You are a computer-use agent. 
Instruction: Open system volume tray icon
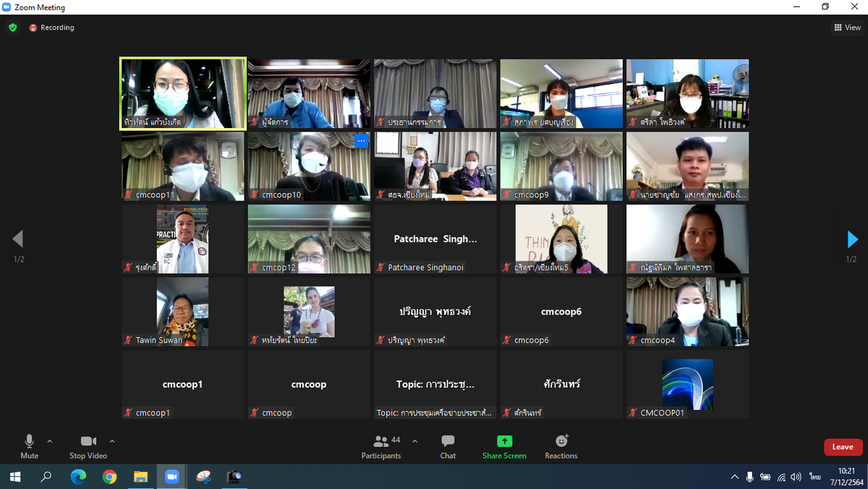point(796,477)
